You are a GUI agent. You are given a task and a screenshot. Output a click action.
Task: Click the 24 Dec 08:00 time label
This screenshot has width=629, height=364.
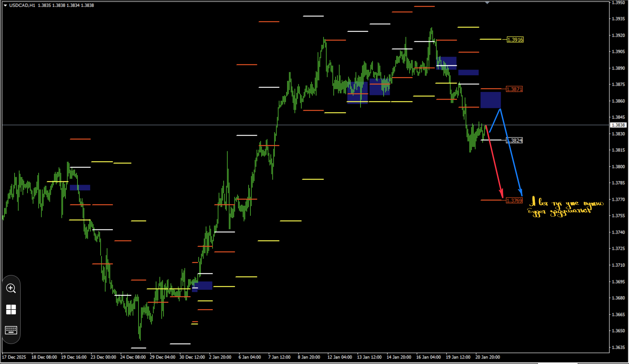tap(133, 357)
